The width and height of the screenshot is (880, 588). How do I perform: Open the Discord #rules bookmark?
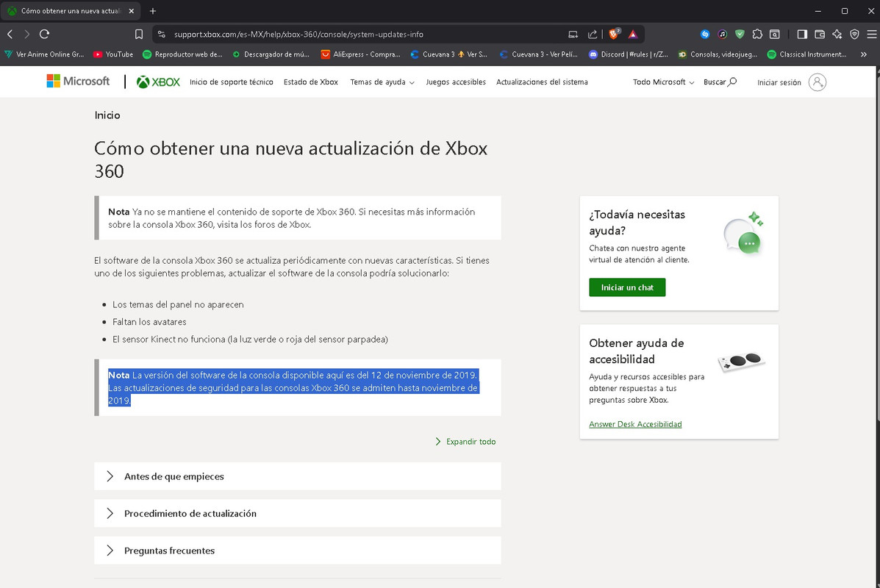[x=628, y=54]
